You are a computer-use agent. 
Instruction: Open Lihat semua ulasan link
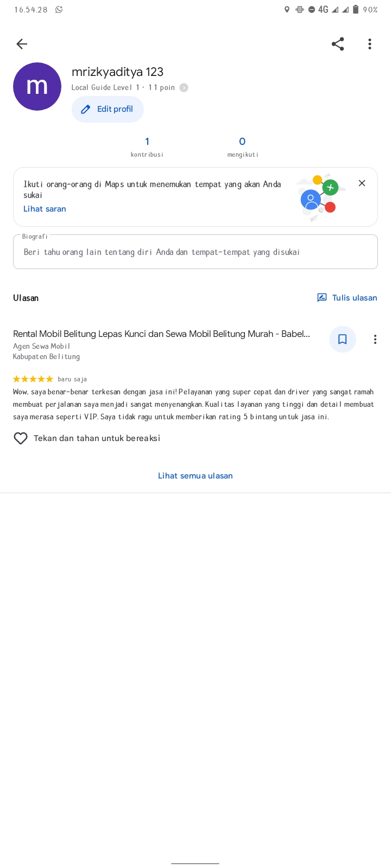(195, 476)
